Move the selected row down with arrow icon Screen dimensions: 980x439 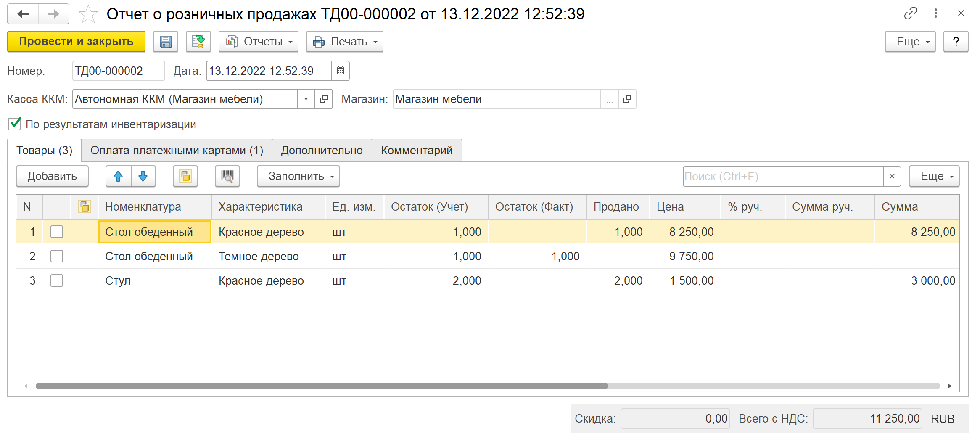[143, 176]
